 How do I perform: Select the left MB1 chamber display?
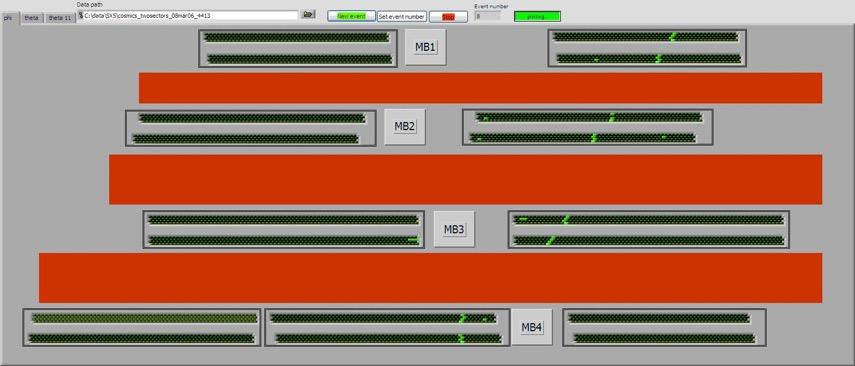point(298,49)
